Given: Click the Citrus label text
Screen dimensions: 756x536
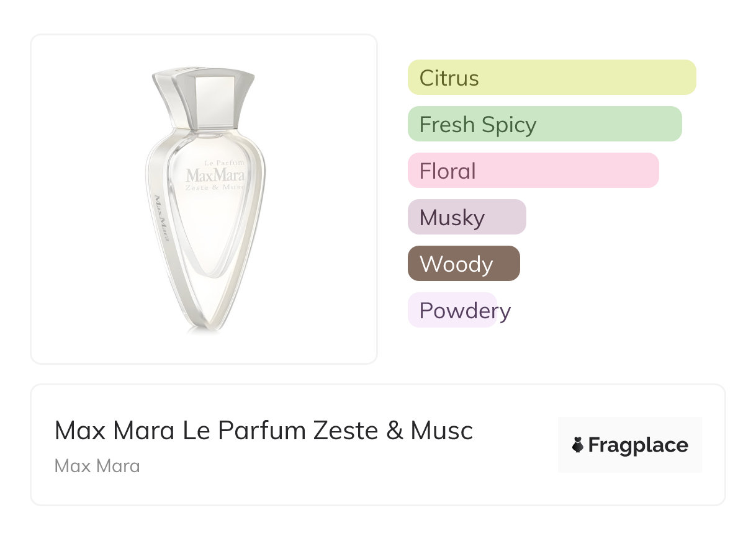Looking at the screenshot, I should point(449,78).
